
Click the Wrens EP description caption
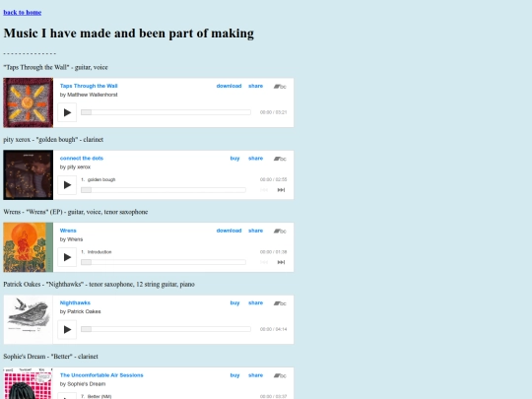click(76, 212)
